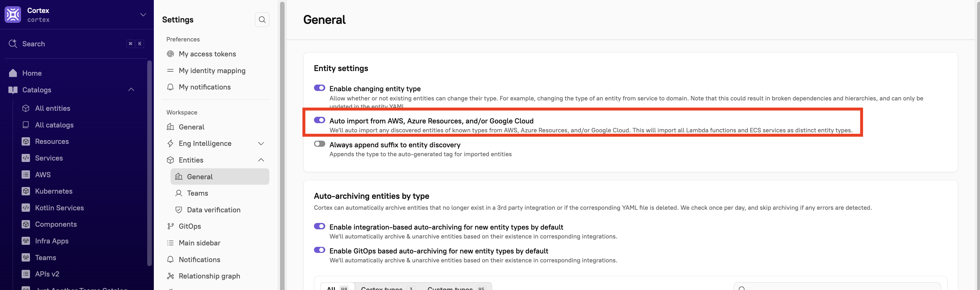Click the My access tokens fingerprint icon
The height and width of the screenshot is (290, 980).
click(x=171, y=54)
